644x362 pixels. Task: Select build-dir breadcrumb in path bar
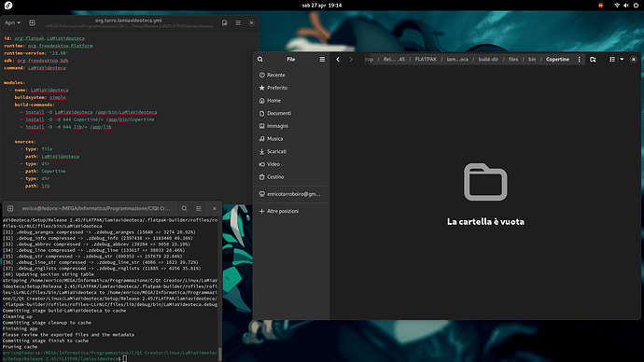click(488, 59)
